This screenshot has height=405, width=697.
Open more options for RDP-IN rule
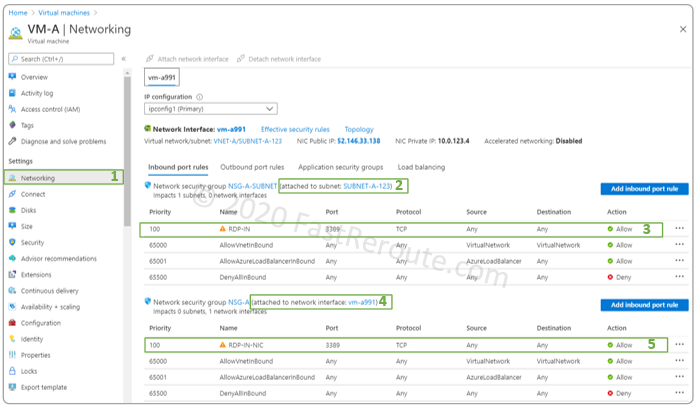coord(679,229)
